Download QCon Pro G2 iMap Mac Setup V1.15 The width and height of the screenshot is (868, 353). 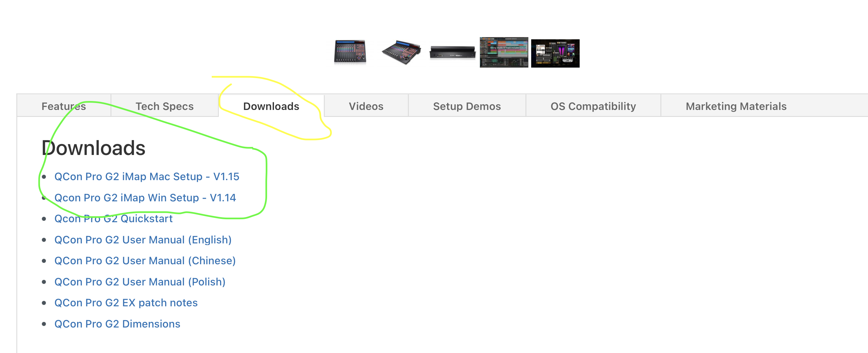[x=147, y=177]
